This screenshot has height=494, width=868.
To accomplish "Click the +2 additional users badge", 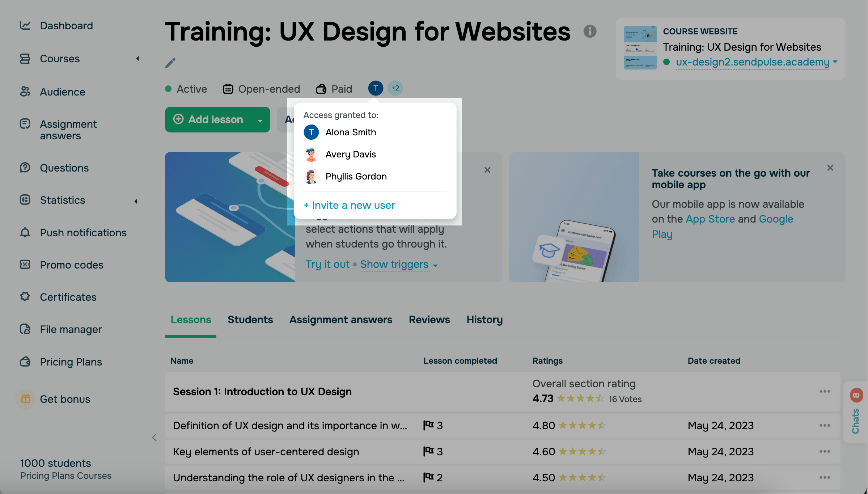I will [x=395, y=88].
